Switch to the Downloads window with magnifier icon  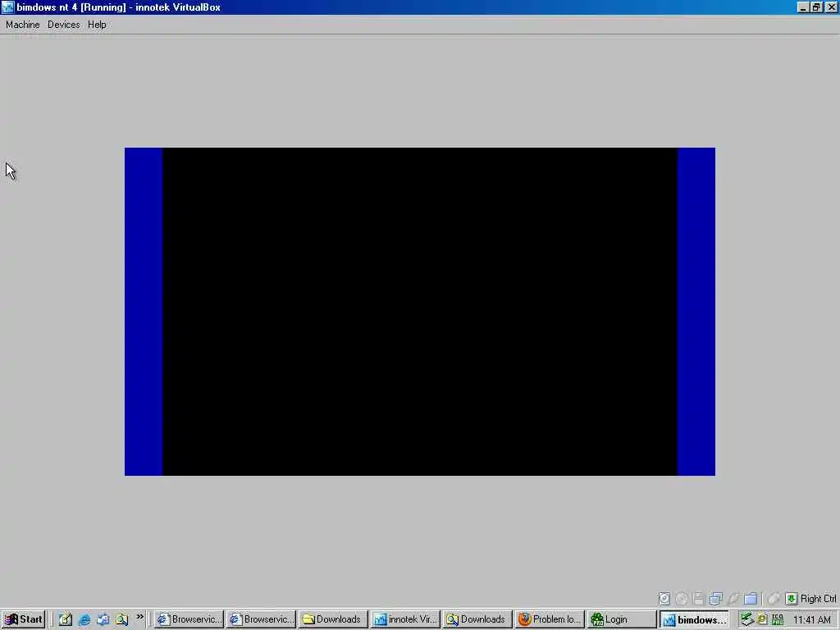click(x=478, y=620)
